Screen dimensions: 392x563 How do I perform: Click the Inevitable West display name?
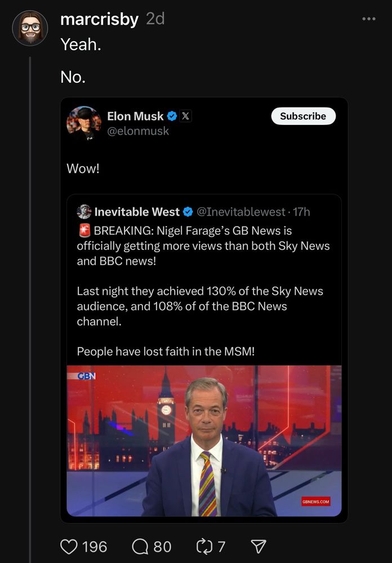point(137,212)
